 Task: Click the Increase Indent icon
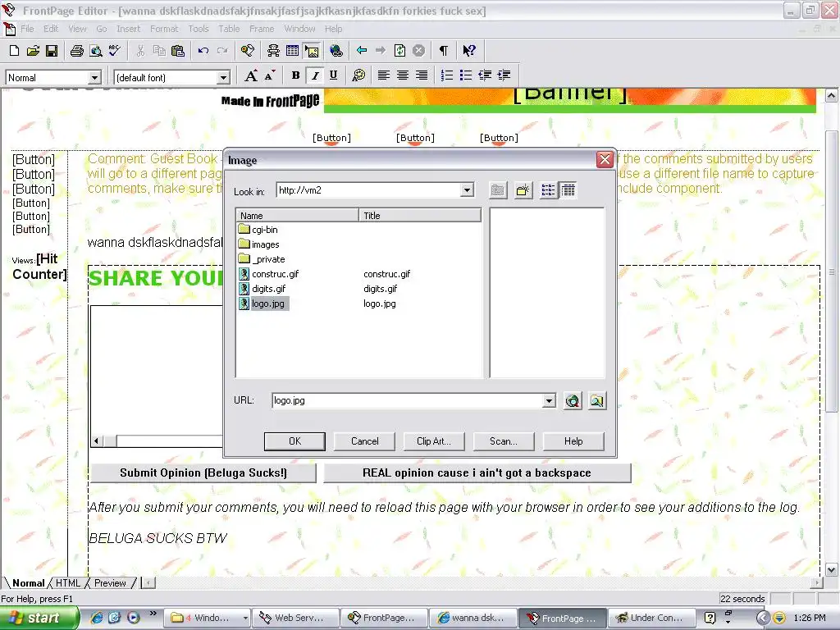point(504,75)
